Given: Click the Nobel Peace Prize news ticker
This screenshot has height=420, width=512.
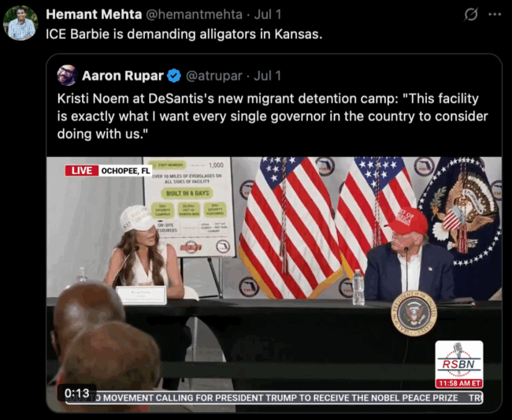Looking at the screenshot, I should (x=274, y=398).
